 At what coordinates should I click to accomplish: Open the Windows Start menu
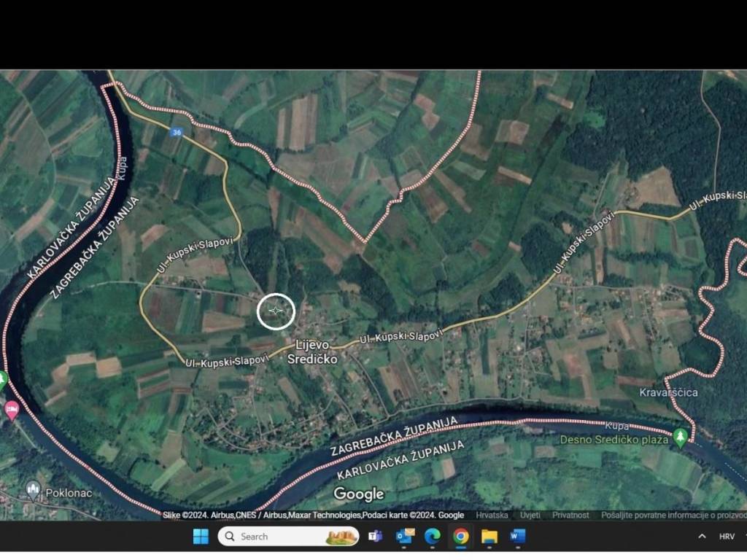(201, 537)
